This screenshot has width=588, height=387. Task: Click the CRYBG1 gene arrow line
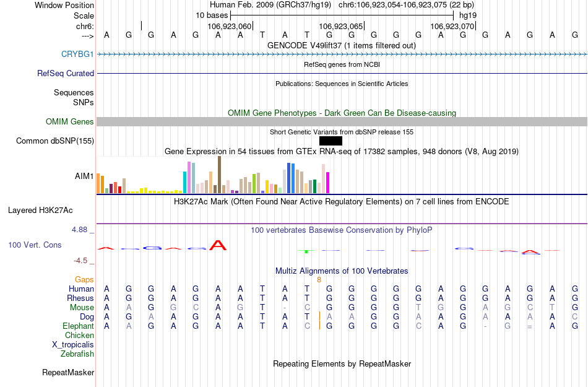pos(342,54)
